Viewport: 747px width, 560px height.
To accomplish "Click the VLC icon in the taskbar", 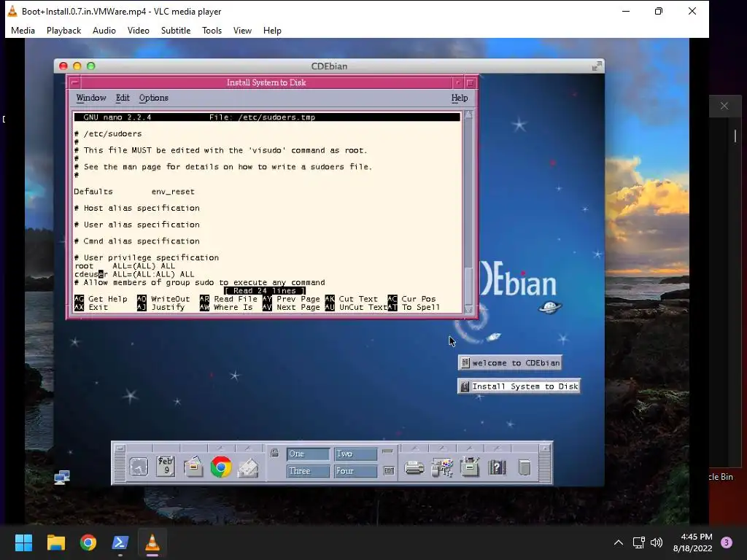I will click(x=152, y=542).
